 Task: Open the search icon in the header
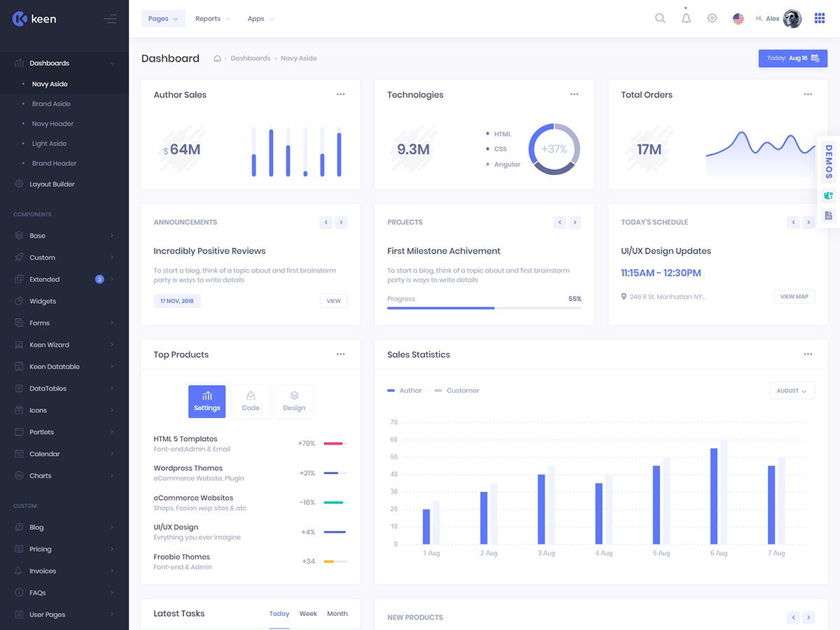click(659, 18)
